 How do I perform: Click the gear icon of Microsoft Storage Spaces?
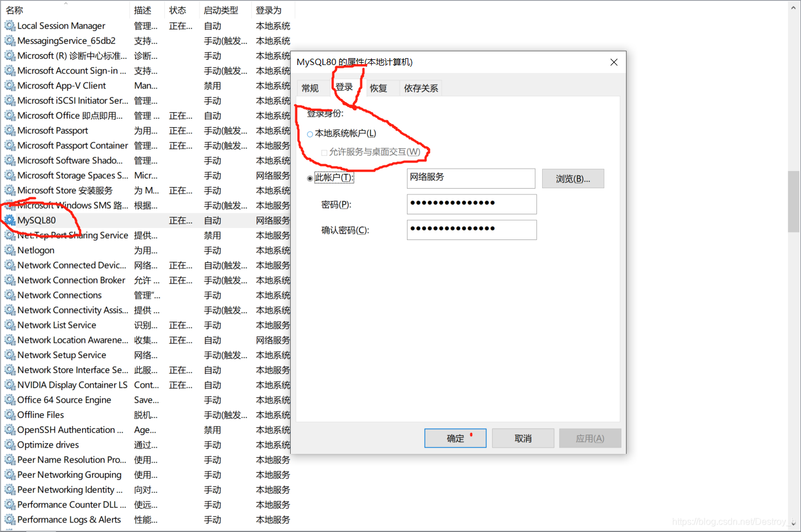pyautogui.click(x=10, y=176)
